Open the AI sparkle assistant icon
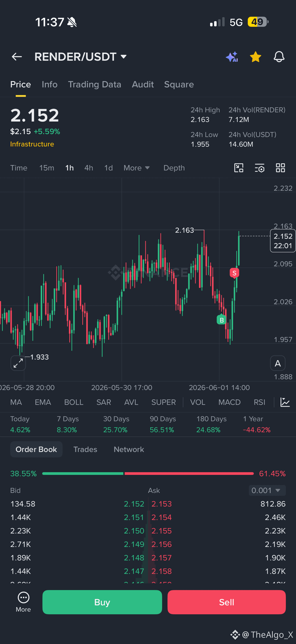The width and height of the screenshot is (296, 644). click(232, 57)
